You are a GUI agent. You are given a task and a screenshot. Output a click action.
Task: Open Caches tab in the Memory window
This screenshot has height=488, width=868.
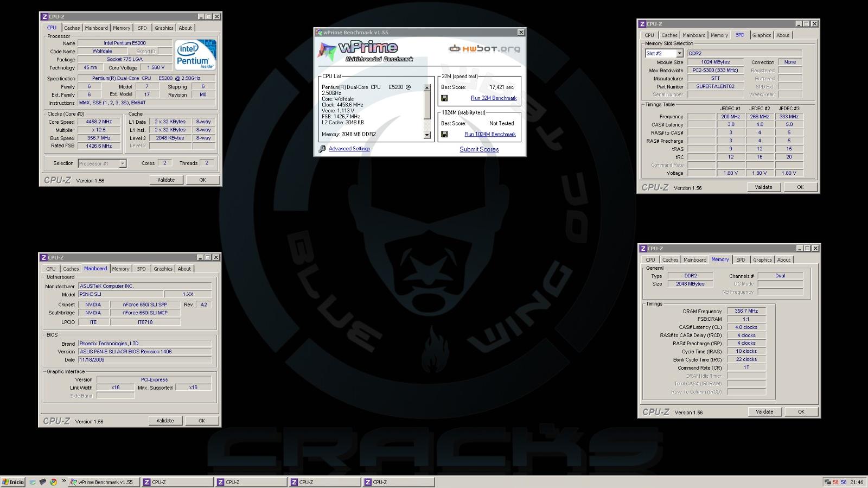tap(671, 260)
